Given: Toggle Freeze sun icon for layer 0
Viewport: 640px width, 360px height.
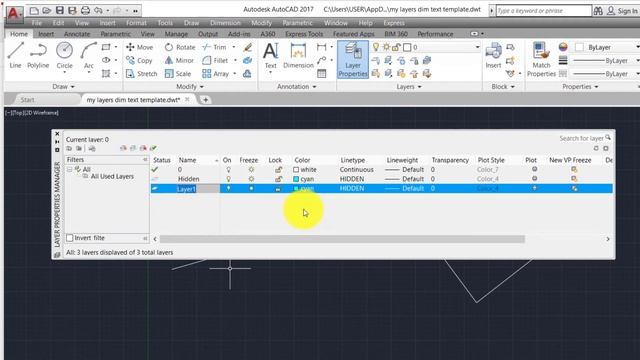Looking at the screenshot, I should click(x=251, y=169).
